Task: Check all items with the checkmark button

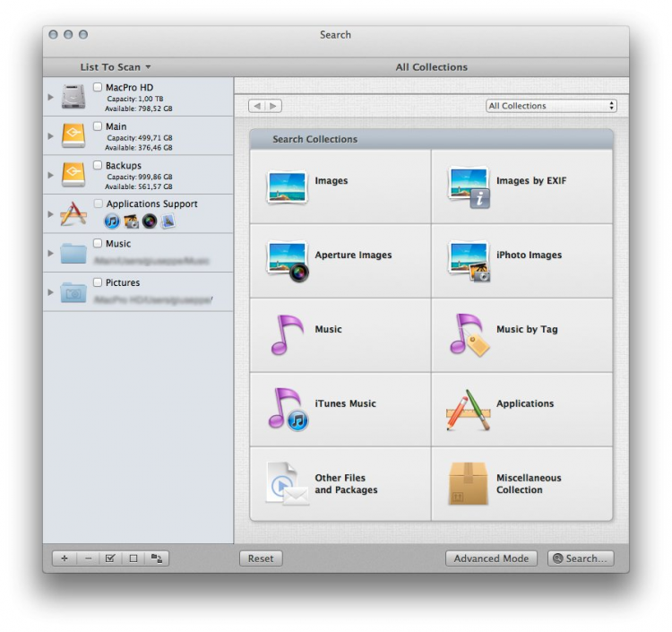Action: click(110, 558)
